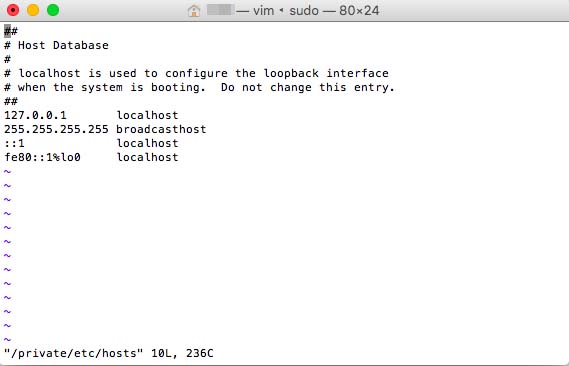Click the red close window button
This screenshot has height=366, width=569.
pos(13,10)
